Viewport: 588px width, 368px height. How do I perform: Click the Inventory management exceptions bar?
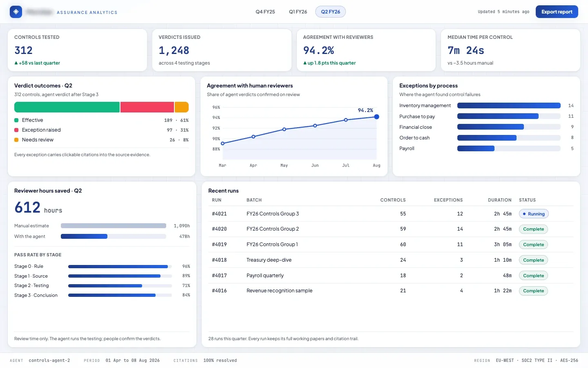(x=509, y=105)
